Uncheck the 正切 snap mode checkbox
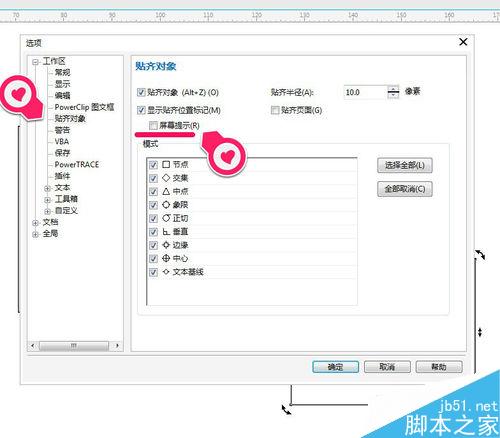The image size is (500, 438). tap(153, 218)
